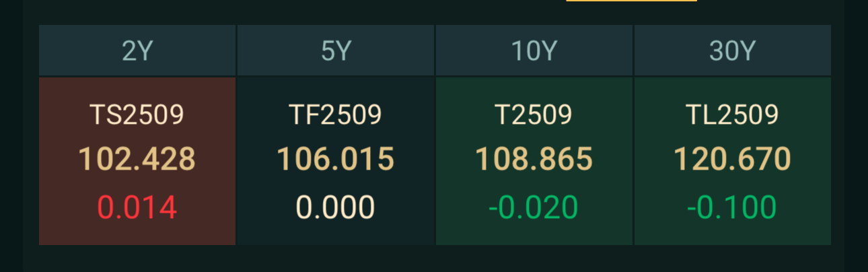Screen dimensions: 868x272
Task: Click the green -0.020 change value
Action: 534,207
